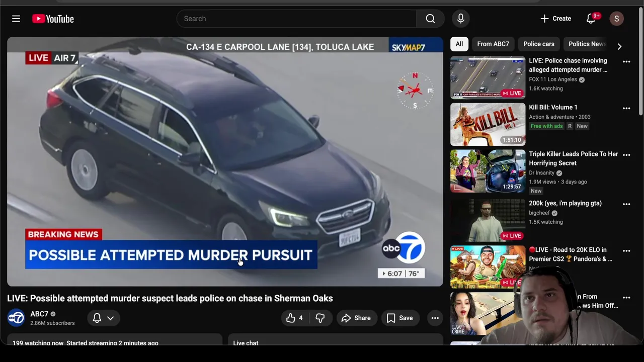
Task: Click the page vertical scrollbar
Action: click(640, 60)
